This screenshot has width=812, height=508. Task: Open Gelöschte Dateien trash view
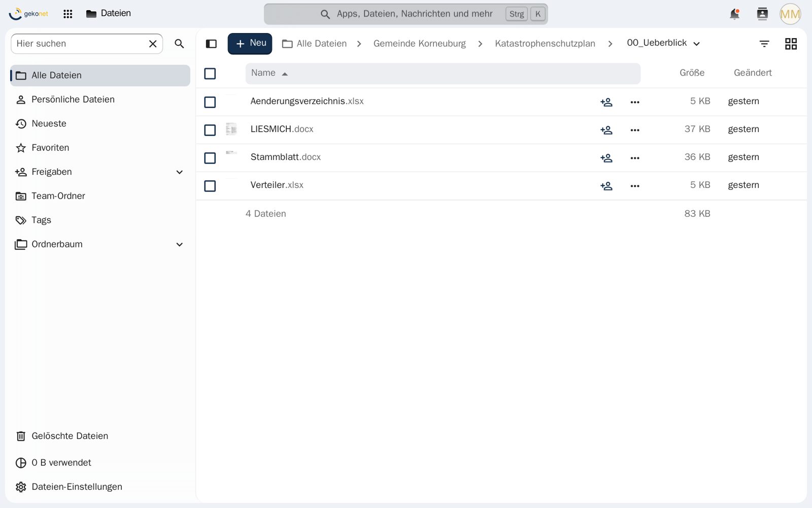point(100,436)
